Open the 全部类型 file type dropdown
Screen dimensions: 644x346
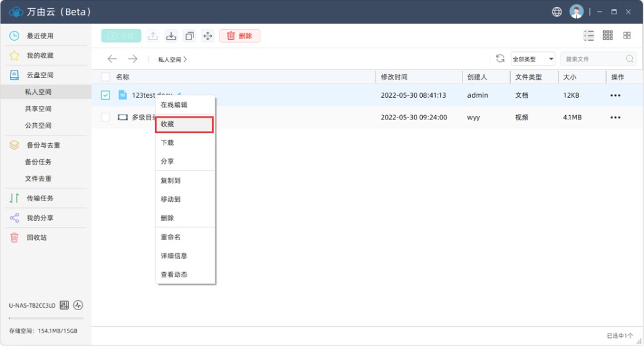(532, 59)
